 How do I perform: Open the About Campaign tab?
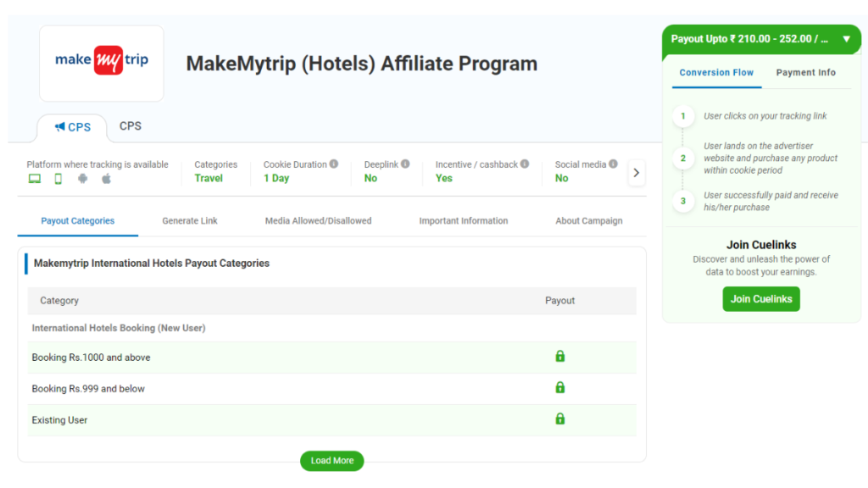point(589,221)
